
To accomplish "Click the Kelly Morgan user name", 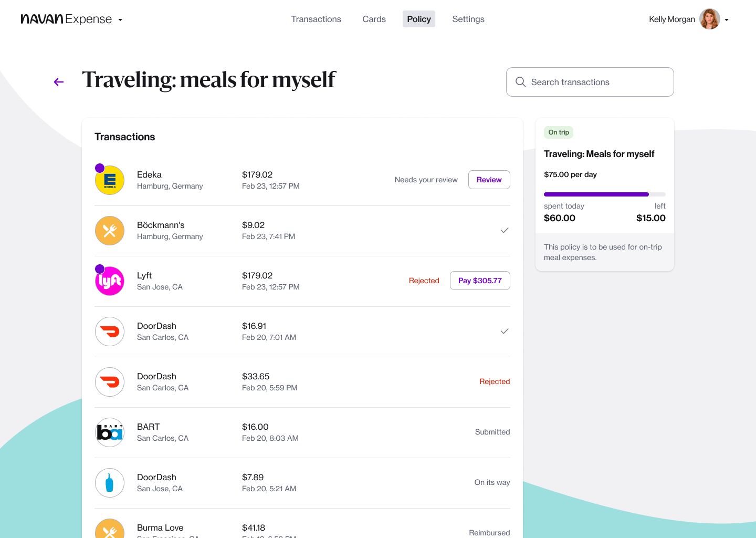I will coord(672,19).
